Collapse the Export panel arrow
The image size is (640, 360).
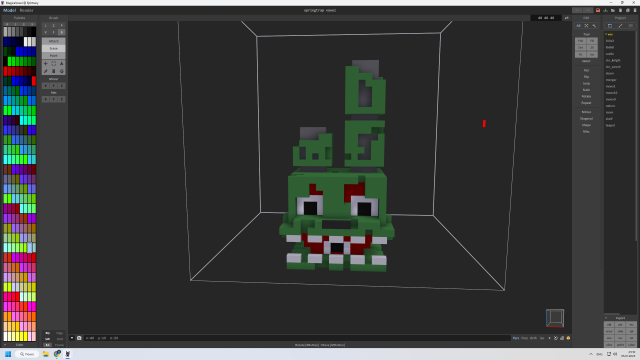click(x=606, y=318)
